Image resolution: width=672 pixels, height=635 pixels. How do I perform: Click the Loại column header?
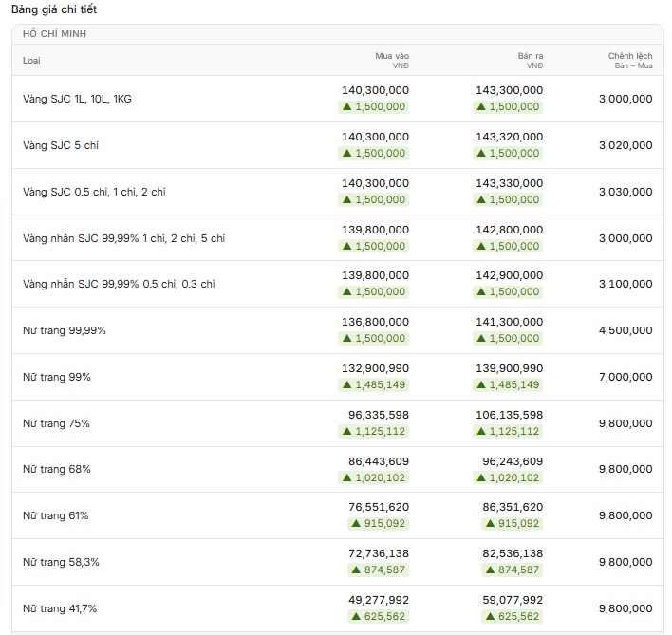coord(31,61)
